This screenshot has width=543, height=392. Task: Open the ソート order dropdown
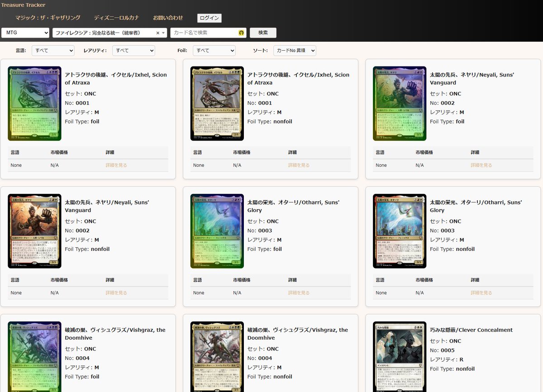(x=295, y=50)
